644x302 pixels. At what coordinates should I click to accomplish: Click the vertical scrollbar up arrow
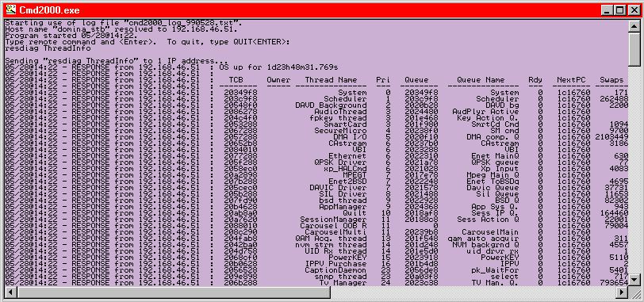pos(634,26)
